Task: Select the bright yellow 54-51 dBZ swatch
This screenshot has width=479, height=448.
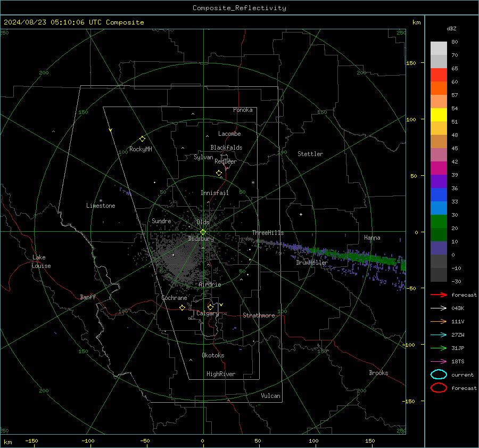Action: [x=439, y=115]
